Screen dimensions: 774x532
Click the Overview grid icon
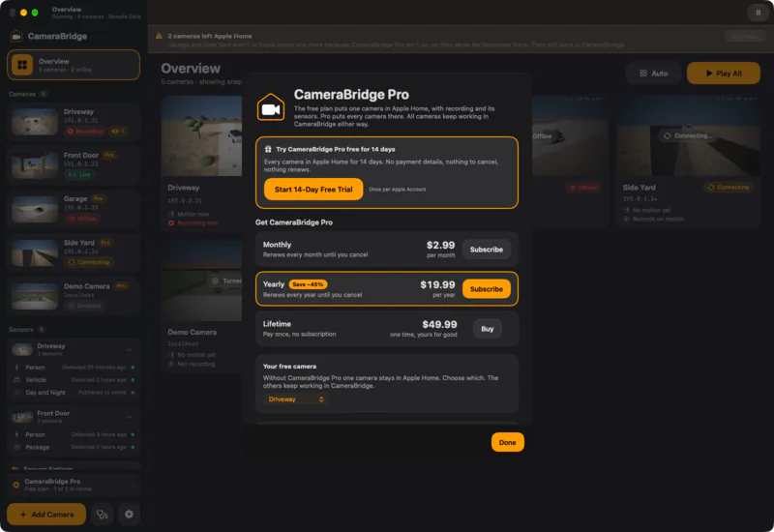(22, 65)
